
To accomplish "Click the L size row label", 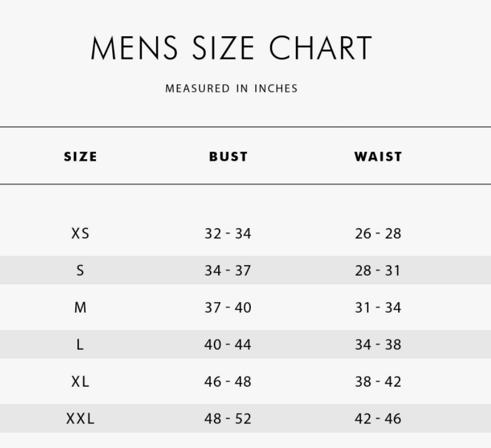I will coord(80,345).
